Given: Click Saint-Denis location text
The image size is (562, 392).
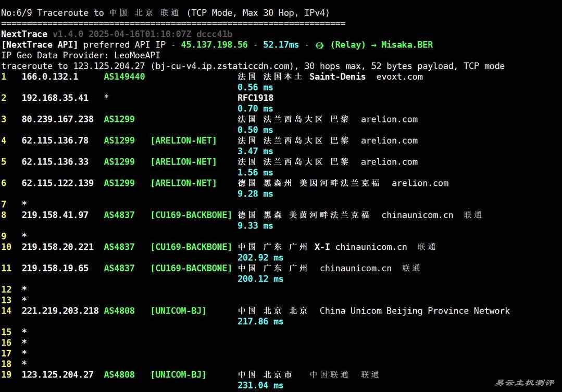Looking at the screenshot, I should [x=338, y=77].
